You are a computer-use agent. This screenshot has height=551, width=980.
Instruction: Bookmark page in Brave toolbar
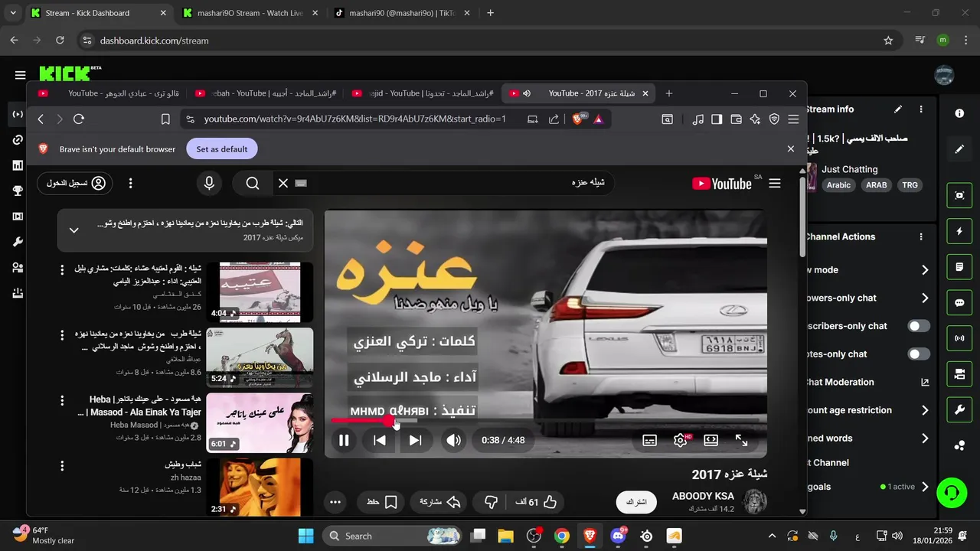click(165, 119)
